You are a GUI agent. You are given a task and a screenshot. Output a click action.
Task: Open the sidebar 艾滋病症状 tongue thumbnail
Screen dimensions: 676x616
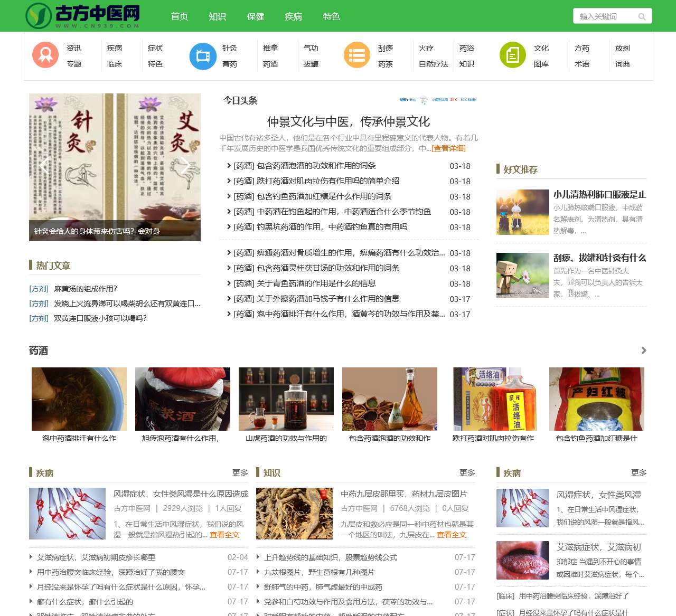click(x=523, y=561)
